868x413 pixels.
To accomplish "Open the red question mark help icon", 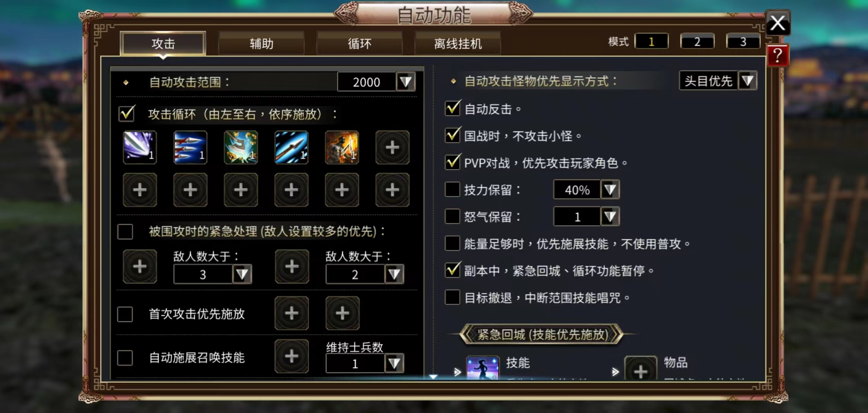I will (x=777, y=56).
